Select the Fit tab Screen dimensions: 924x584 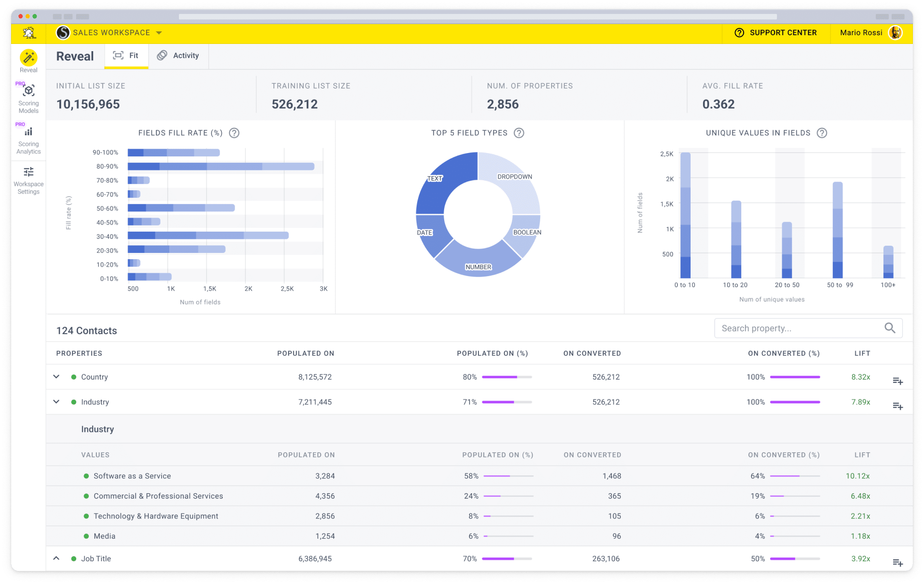(x=126, y=56)
